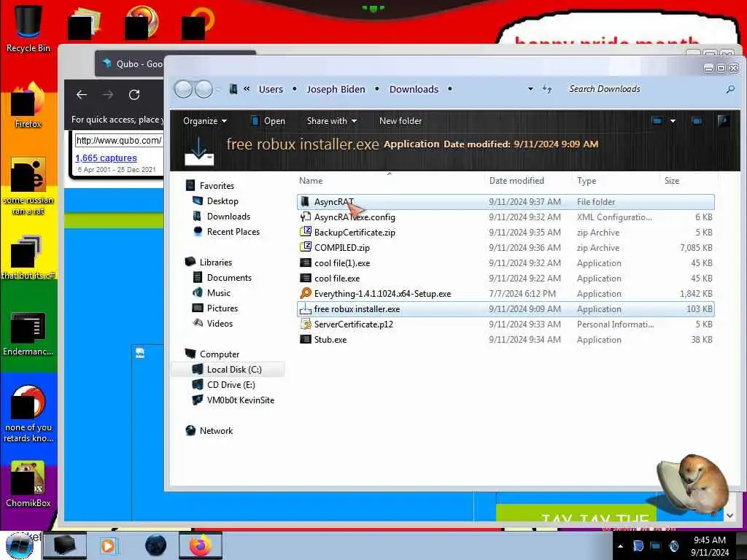The image size is (747, 560).
Task: Expand the breadcrumb arrow after Users
Action: (295, 89)
